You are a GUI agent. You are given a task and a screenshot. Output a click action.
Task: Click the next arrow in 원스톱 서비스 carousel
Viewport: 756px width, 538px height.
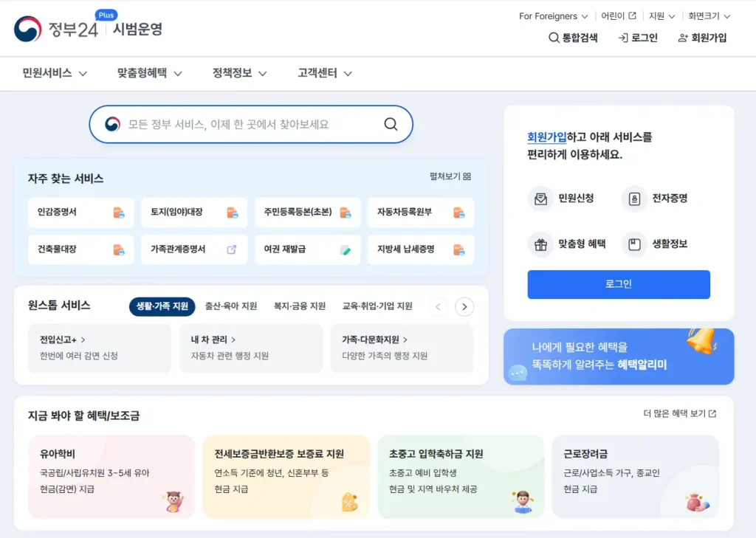click(x=464, y=306)
